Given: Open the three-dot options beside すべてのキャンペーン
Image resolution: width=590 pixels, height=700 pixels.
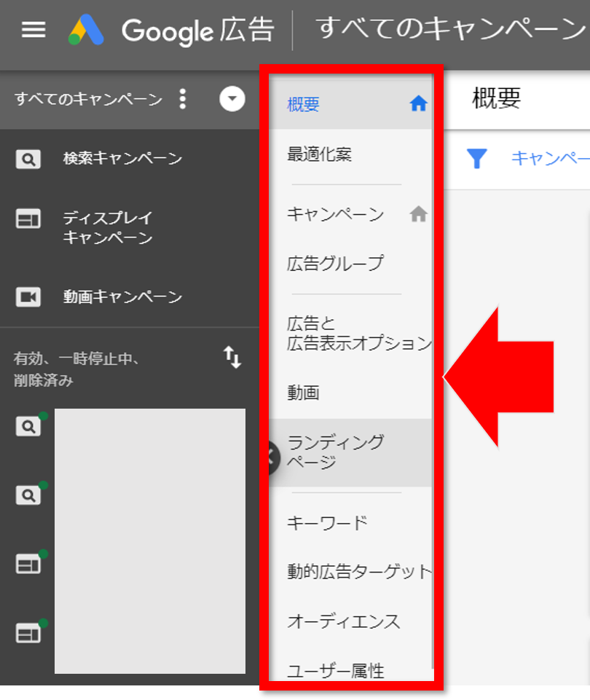Looking at the screenshot, I should click(183, 98).
